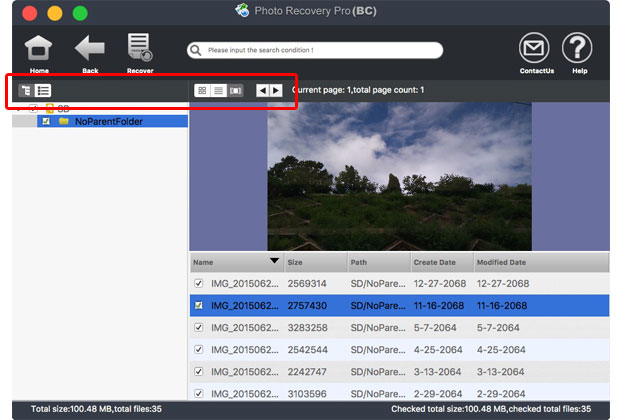
Task: Uncheck the file sized 3103596
Action: tap(198, 394)
